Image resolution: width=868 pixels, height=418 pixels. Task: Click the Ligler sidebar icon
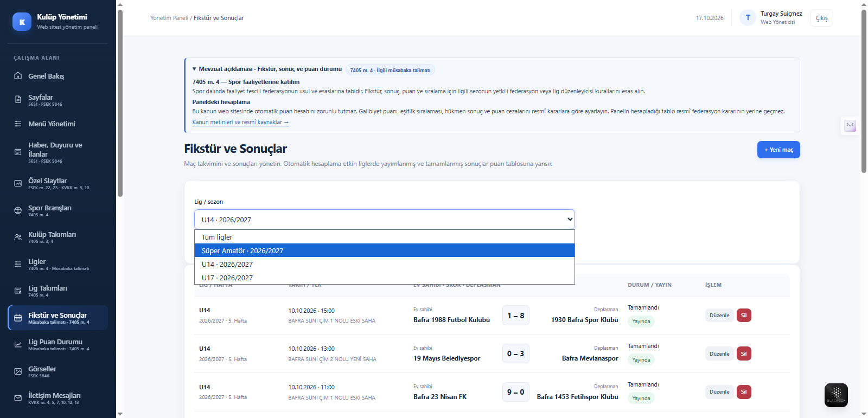(18, 264)
